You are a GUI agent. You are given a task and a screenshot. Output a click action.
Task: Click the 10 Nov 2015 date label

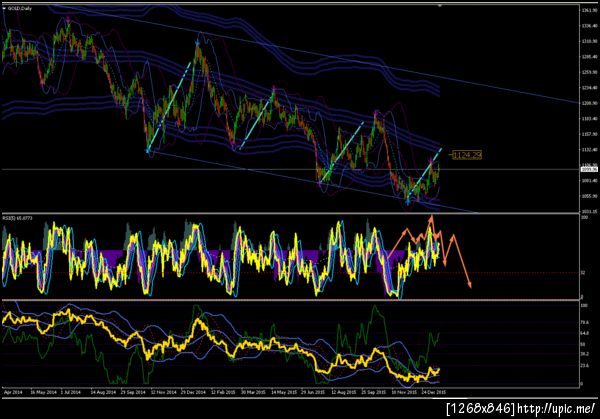(404, 392)
